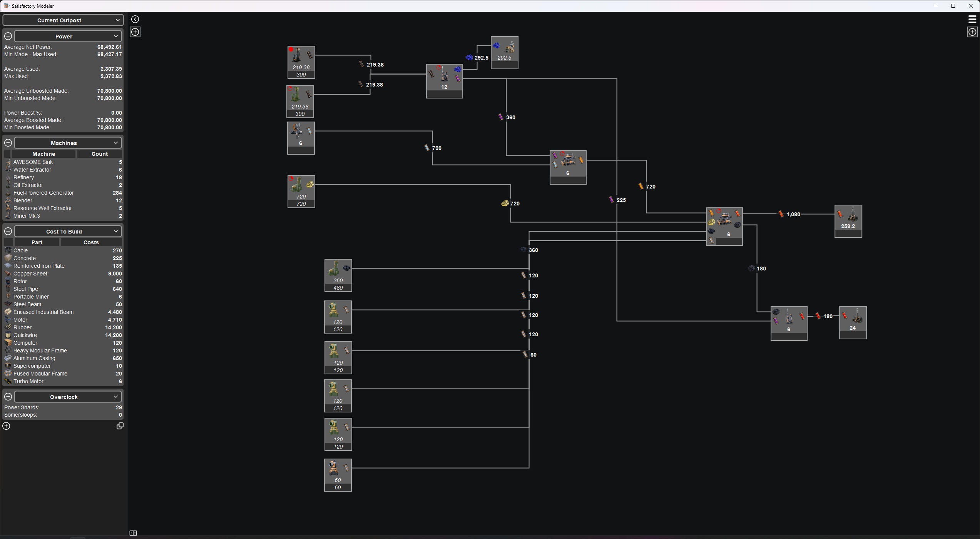Click the plus icon below hamburger menu
The image size is (980, 539).
click(972, 32)
